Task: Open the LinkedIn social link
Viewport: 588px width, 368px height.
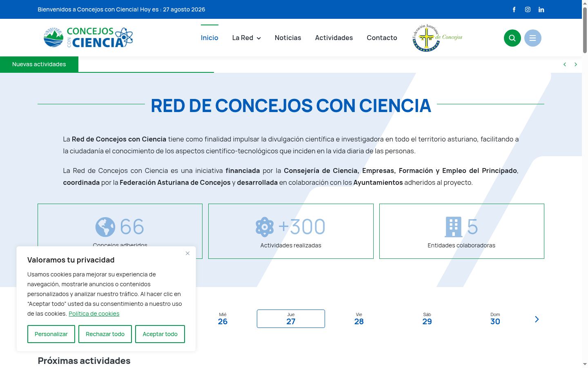Action: pyautogui.click(x=541, y=9)
